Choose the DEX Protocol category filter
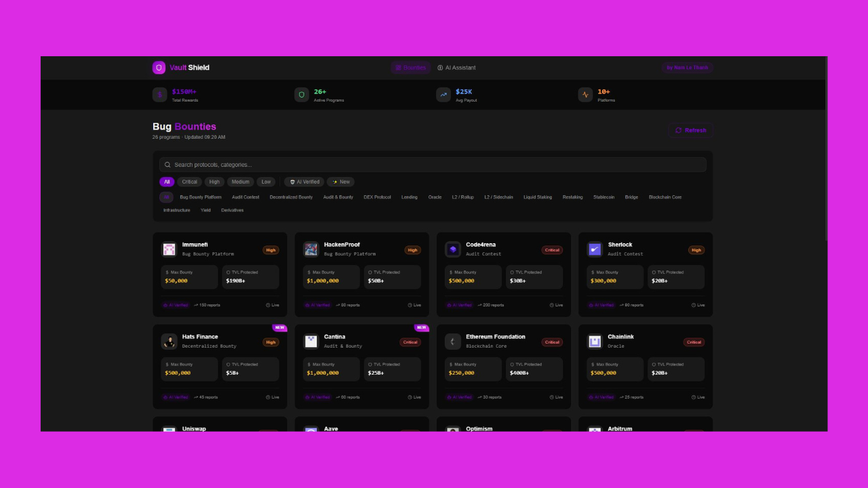Image resolution: width=868 pixels, height=488 pixels. tap(377, 197)
